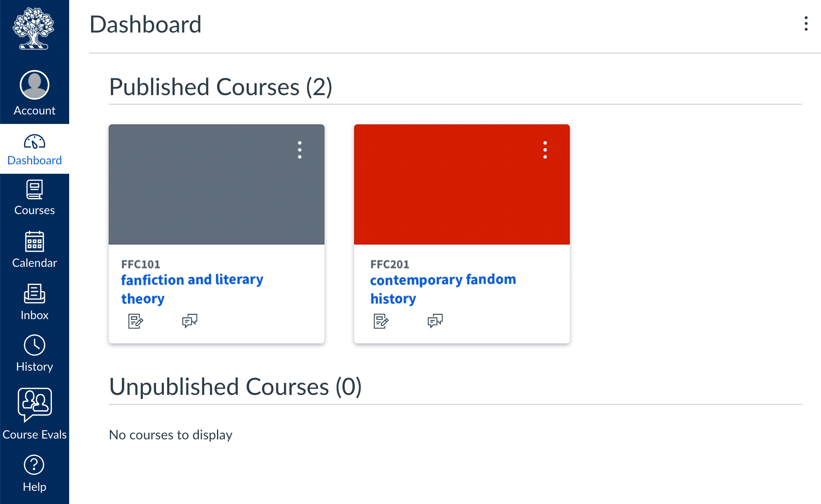Open fanfiction and literary theory course link
This screenshot has height=504, width=821.
192,289
